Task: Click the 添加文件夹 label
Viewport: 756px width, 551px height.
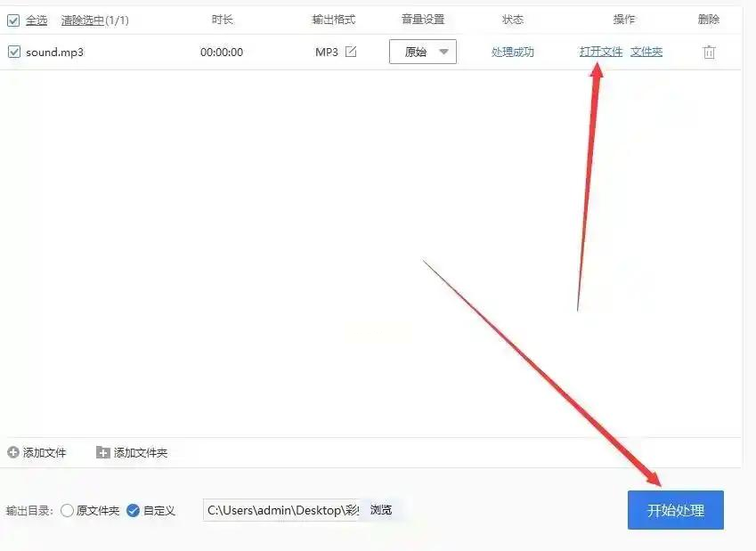Action: [141, 453]
